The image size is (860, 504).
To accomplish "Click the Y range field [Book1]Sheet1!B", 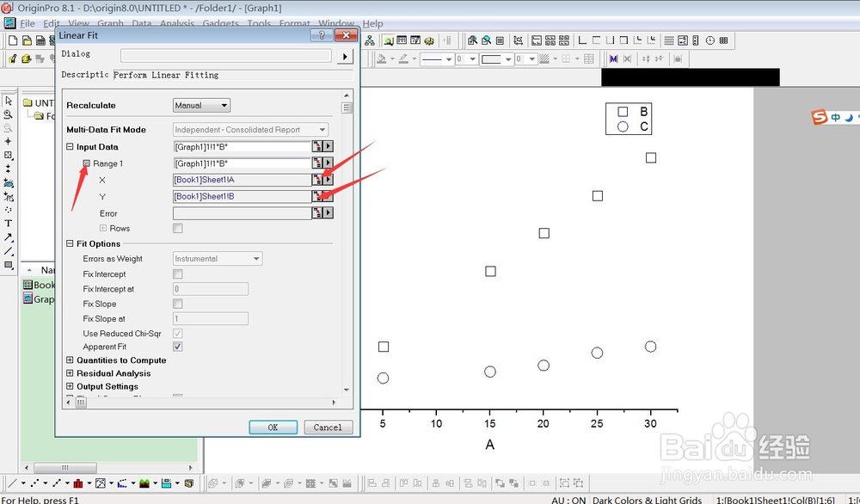I will (242, 196).
